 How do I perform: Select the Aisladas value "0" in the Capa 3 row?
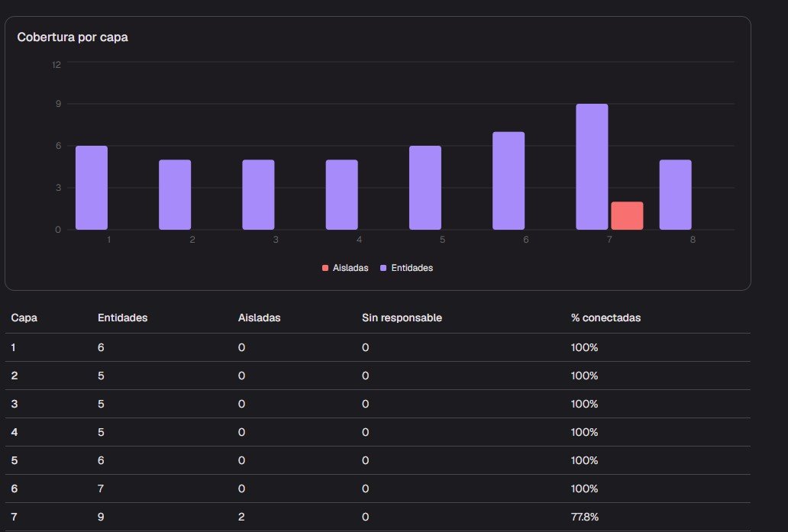pos(242,404)
